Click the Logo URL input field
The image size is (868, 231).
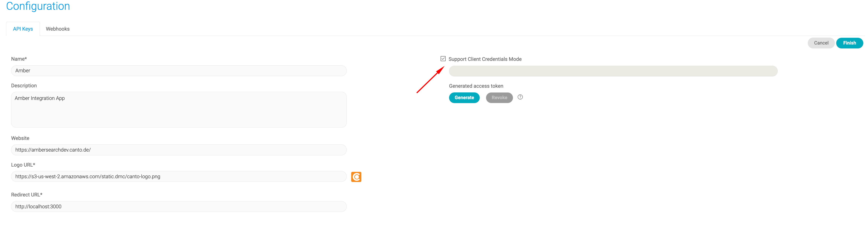(x=179, y=177)
